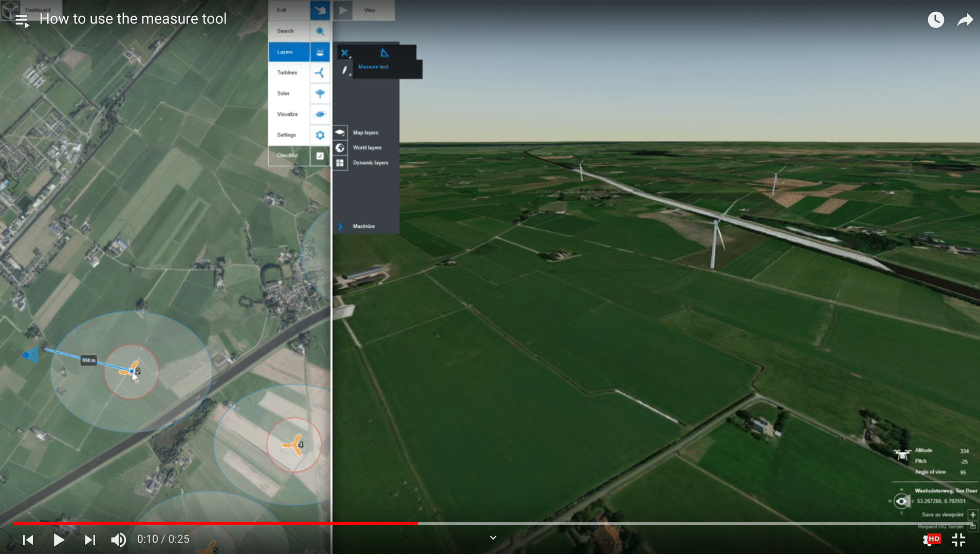Open the Settings menu item
The image size is (980, 554).
pos(289,135)
